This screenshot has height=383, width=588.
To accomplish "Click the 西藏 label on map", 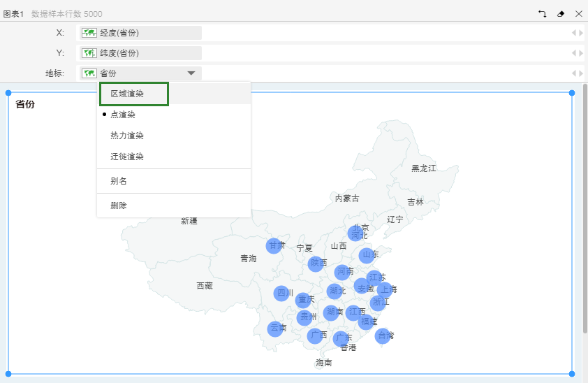I will click(x=205, y=286).
